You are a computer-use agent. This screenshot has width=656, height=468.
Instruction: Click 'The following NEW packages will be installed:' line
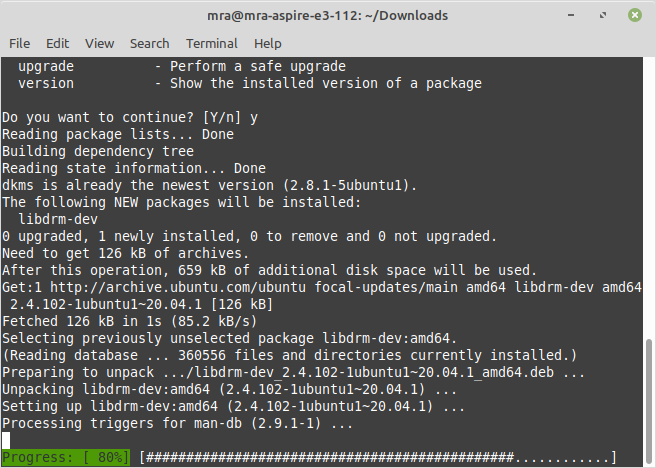(x=182, y=202)
